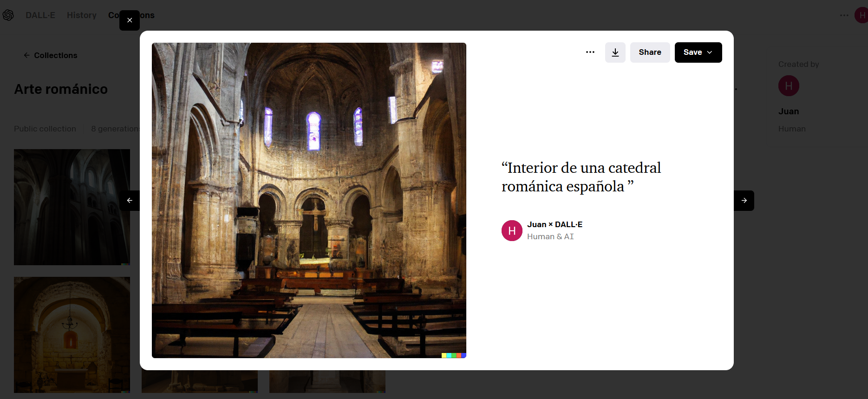Go to the next generation arrow

[x=744, y=201]
